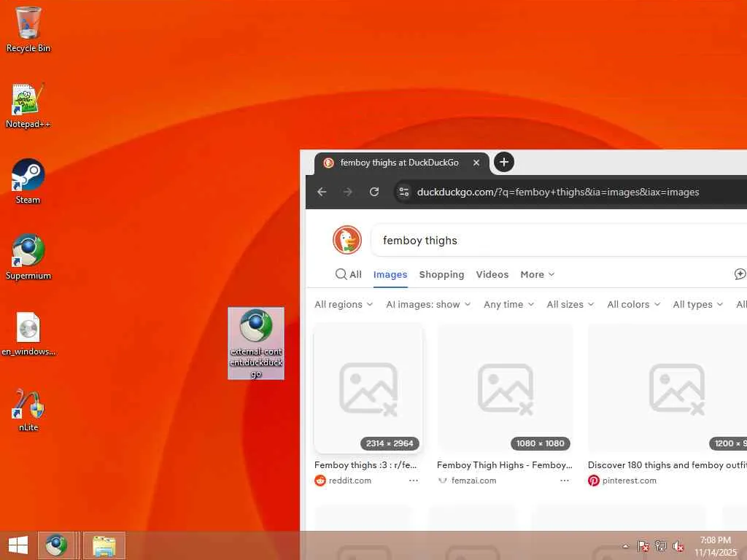Click the browser back arrow
Image resolution: width=747 pixels, height=560 pixels.
pos(322,192)
